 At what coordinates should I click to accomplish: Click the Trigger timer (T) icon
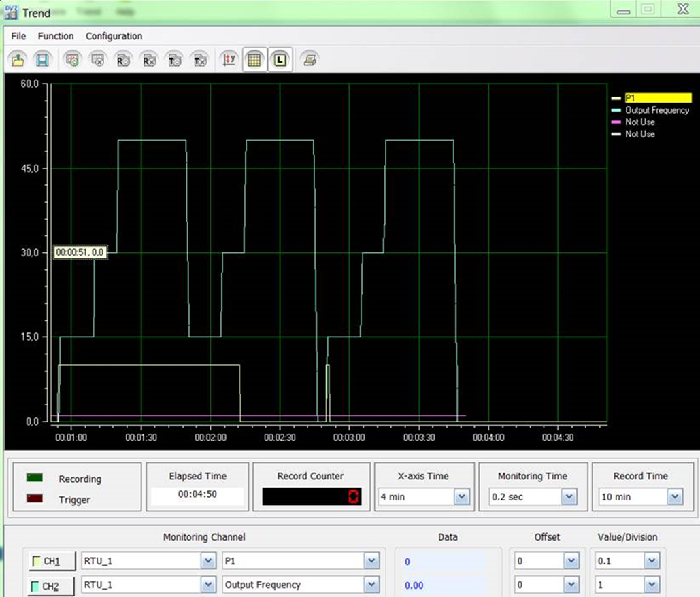coord(175,59)
